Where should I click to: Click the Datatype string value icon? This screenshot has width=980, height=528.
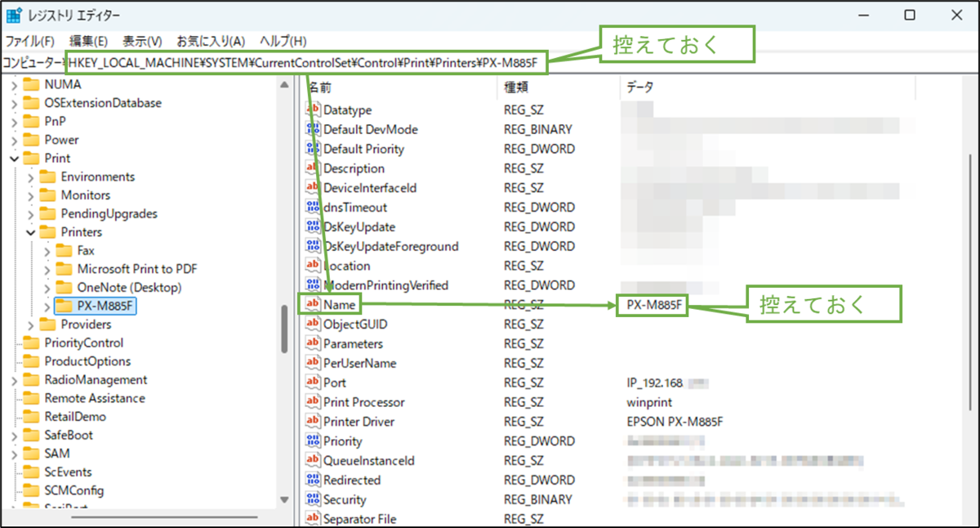pos(313,110)
